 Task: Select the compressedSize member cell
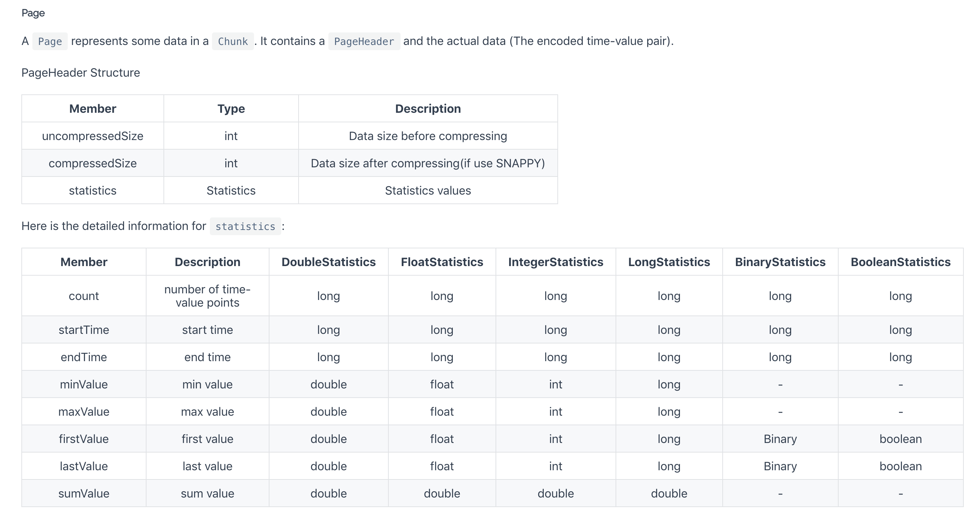pos(92,163)
